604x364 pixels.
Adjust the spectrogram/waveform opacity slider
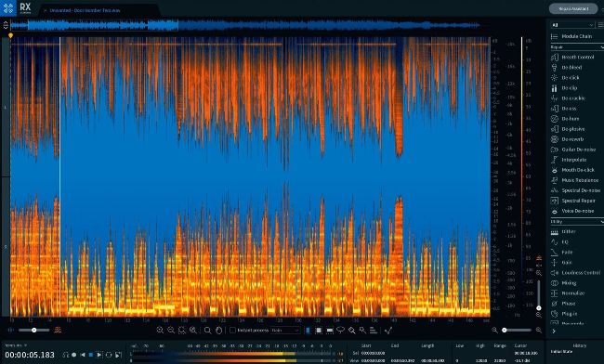coord(34,331)
